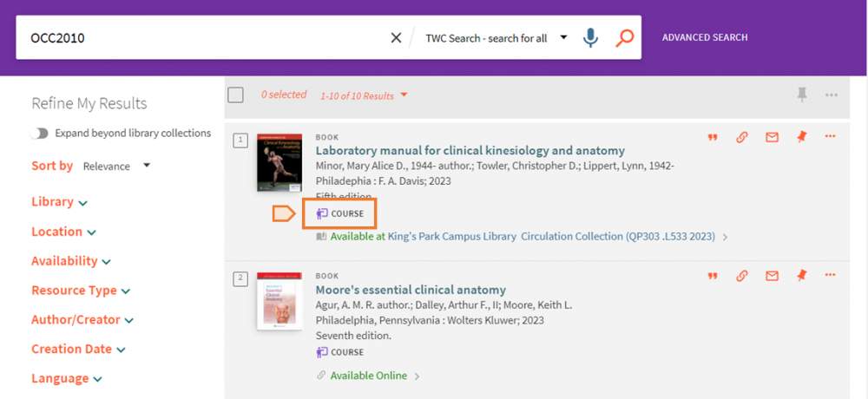This screenshot has width=868, height=399.
Task: Expand the Availability filter
Action: (70, 261)
